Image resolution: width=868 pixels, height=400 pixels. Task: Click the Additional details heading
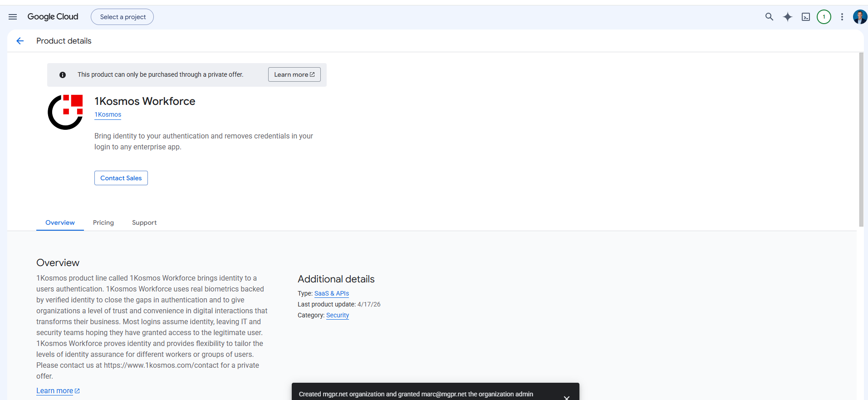pyautogui.click(x=336, y=279)
